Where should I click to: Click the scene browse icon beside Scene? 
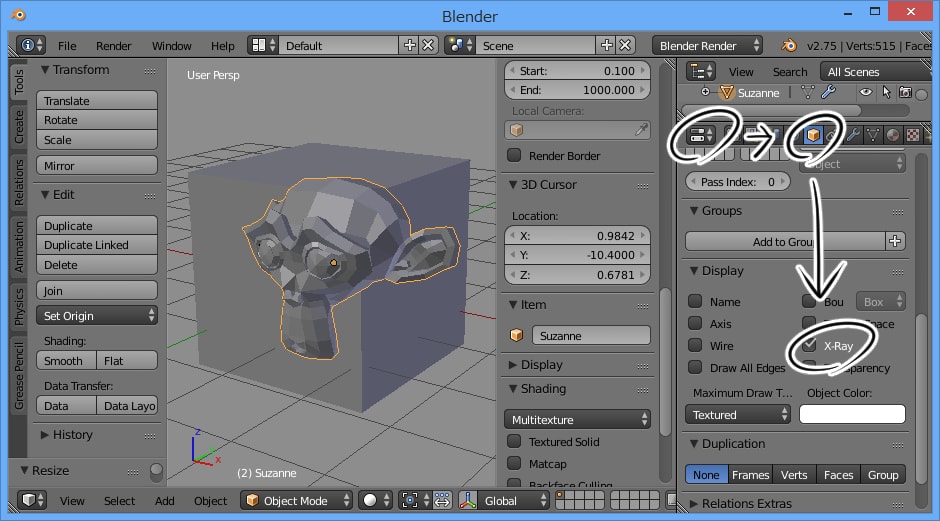pos(460,46)
